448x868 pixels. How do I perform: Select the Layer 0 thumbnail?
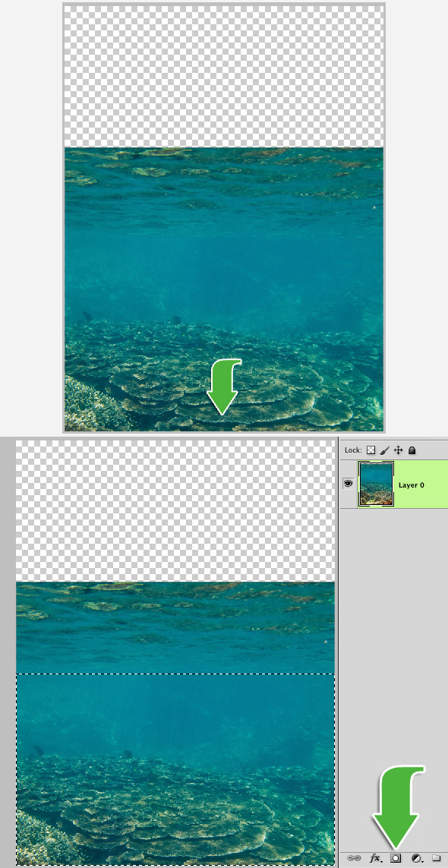[376, 485]
